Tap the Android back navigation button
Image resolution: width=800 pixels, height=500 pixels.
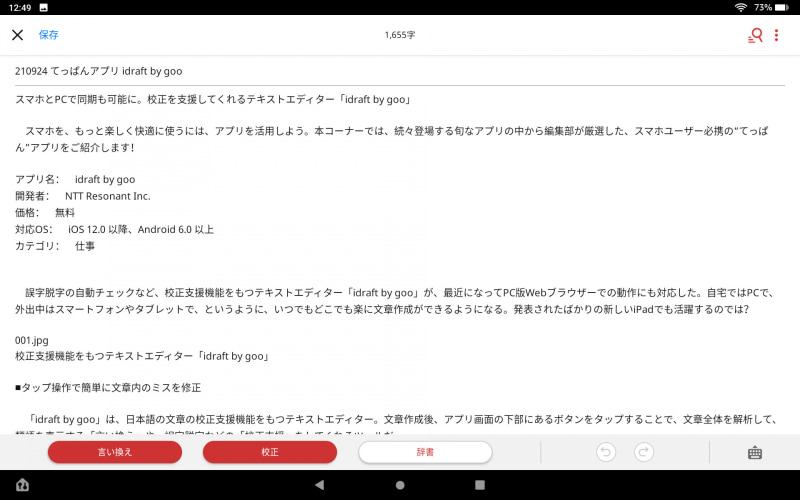[x=319, y=485]
